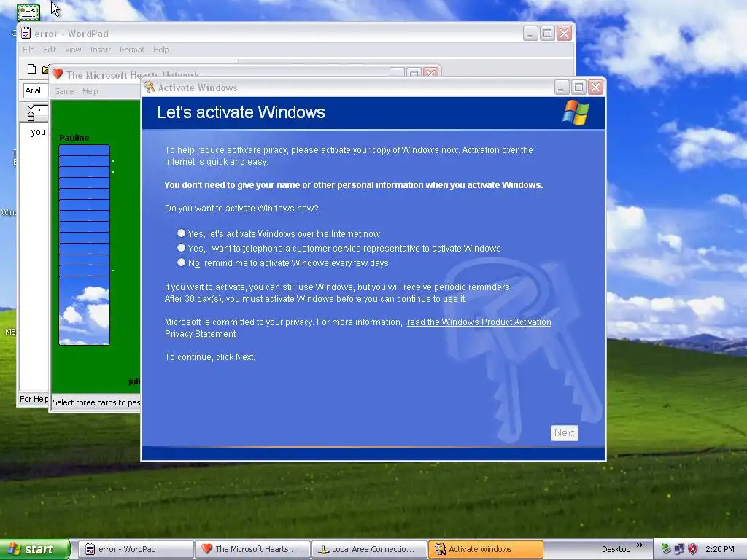Click the Arial font box in WordPad
Screen dimensions: 747x560
[x=36, y=90]
